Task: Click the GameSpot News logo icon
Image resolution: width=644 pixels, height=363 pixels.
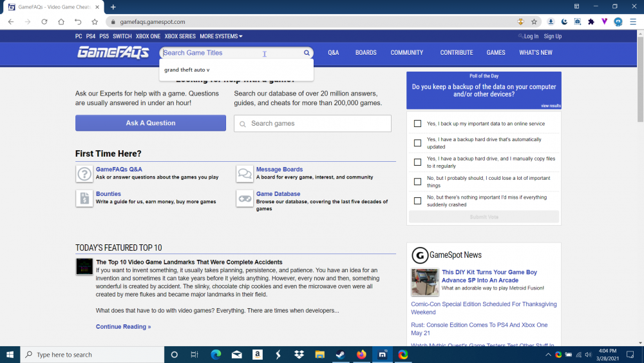Action: click(x=420, y=255)
